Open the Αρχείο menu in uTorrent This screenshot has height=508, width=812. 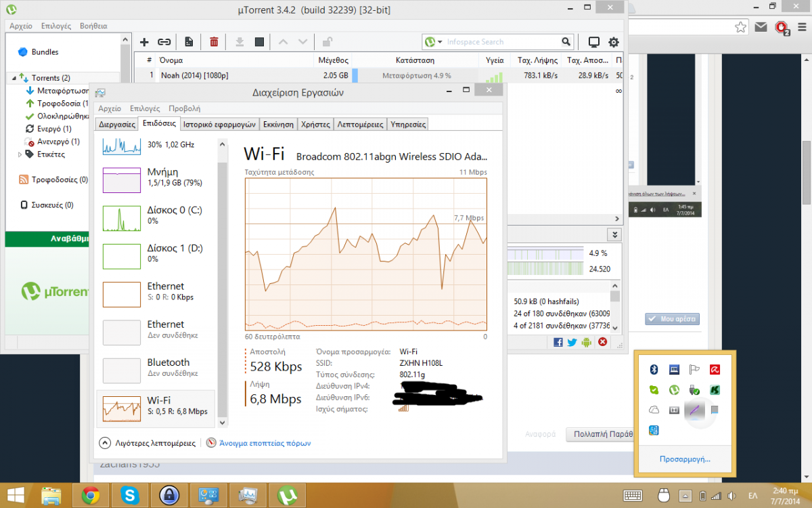click(x=21, y=26)
